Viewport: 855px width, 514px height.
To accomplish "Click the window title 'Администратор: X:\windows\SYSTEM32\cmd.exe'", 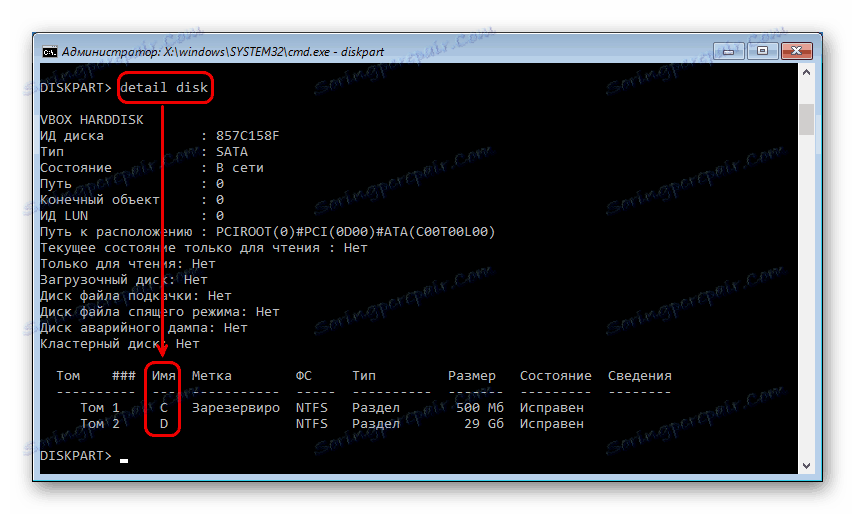I will [222, 52].
